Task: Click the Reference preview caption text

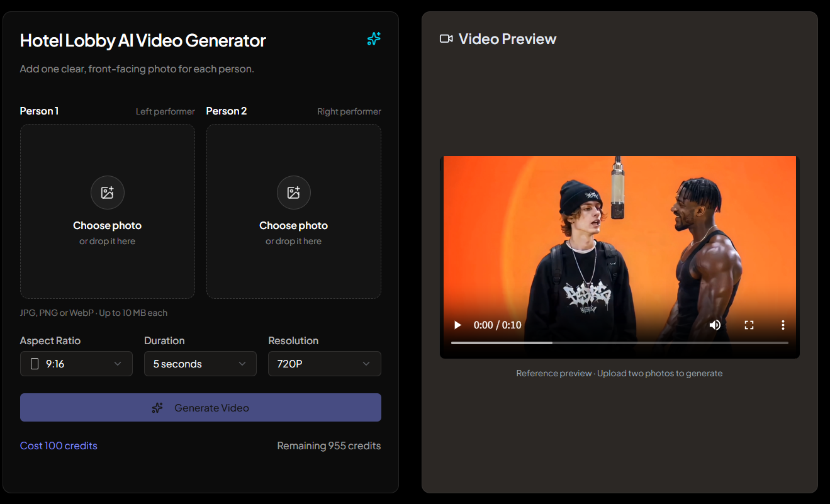Action: pos(619,373)
